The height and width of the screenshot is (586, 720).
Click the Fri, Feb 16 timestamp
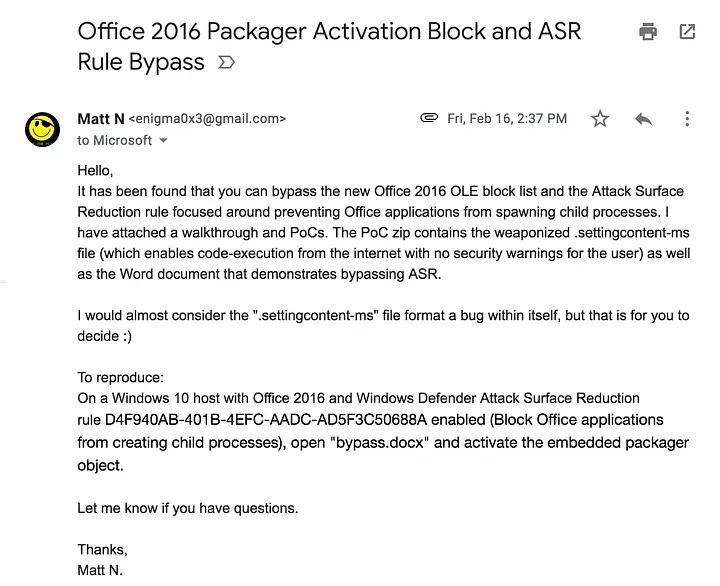(x=506, y=119)
